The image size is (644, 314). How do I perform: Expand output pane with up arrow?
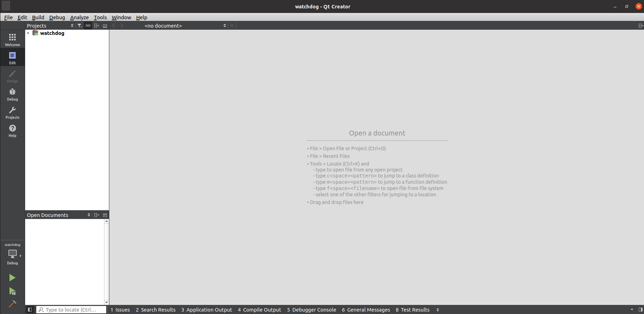(632, 309)
